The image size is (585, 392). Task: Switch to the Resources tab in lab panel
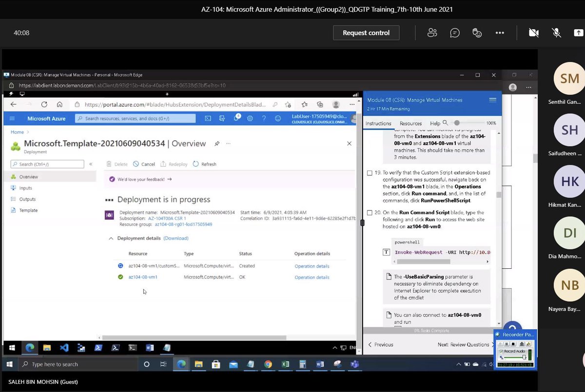[x=410, y=123]
